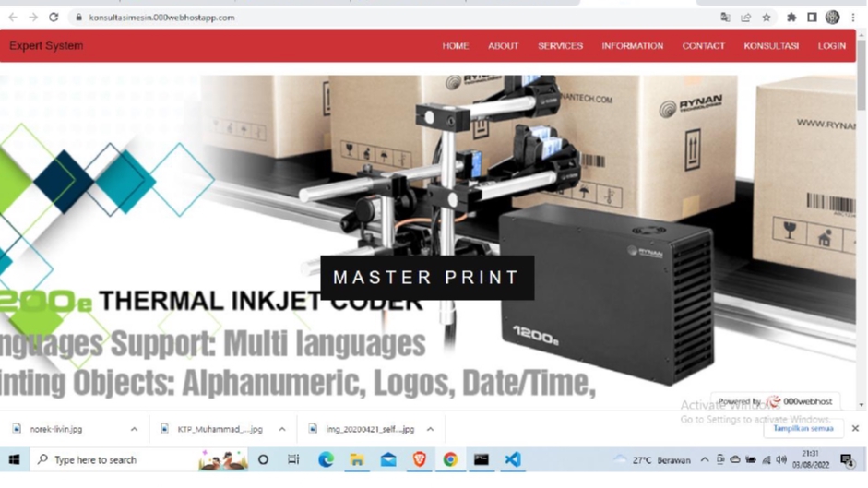Screen dimensions: 868x488
Task: Open the extensions puzzle icon
Action: click(791, 18)
